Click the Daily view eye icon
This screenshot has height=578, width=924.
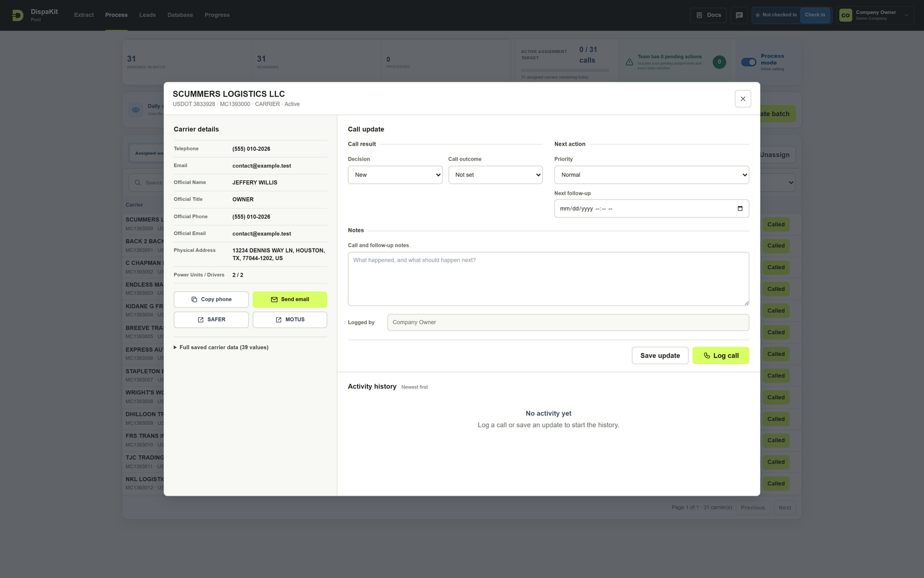136,110
